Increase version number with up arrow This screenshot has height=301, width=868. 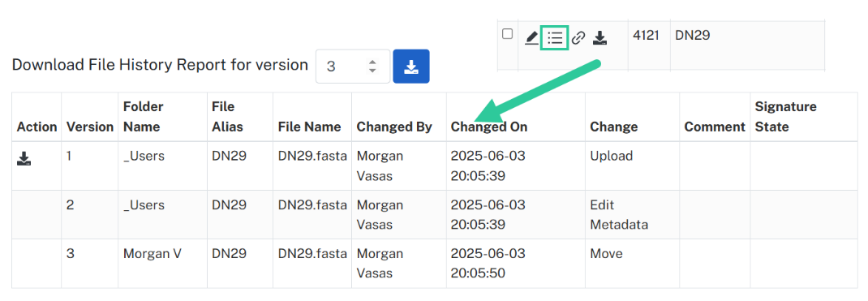(372, 62)
